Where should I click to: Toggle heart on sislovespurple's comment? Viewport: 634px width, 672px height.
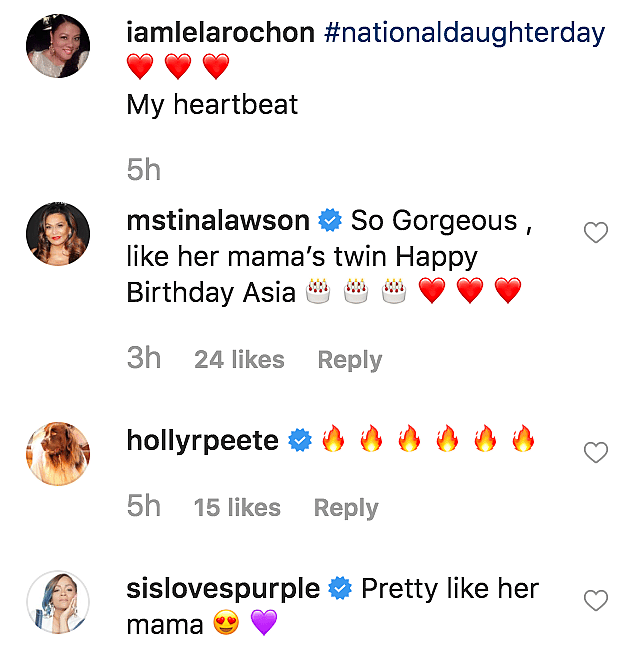(x=596, y=601)
